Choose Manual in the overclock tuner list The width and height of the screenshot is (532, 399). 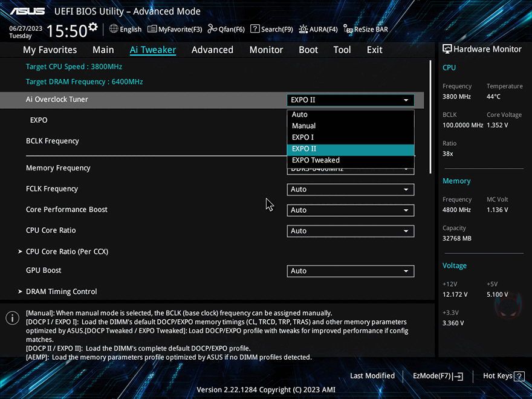[x=351, y=126]
